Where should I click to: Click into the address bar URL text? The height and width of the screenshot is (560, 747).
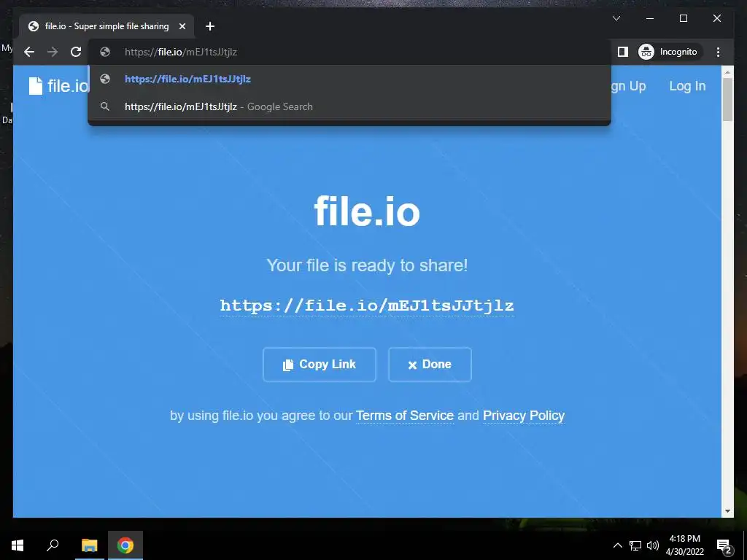(x=181, y=52)
